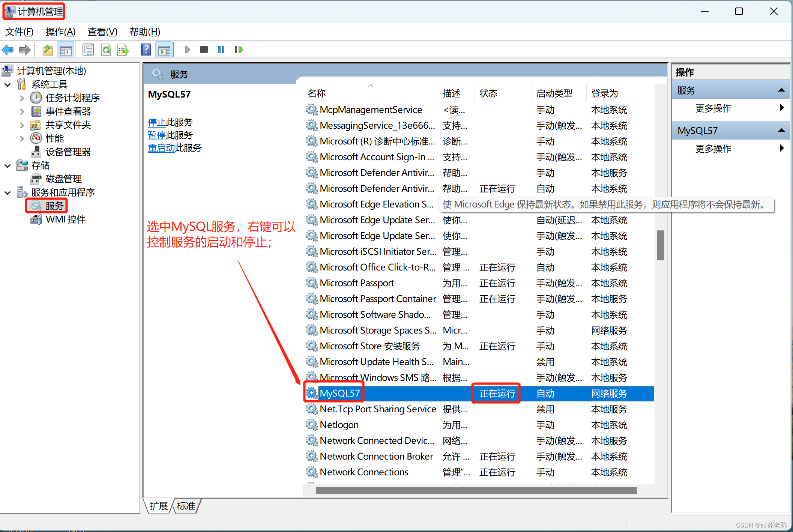Collapse the 服务 section in Actions pane
The image size is (793, 532).
click(x=782, y=90)
